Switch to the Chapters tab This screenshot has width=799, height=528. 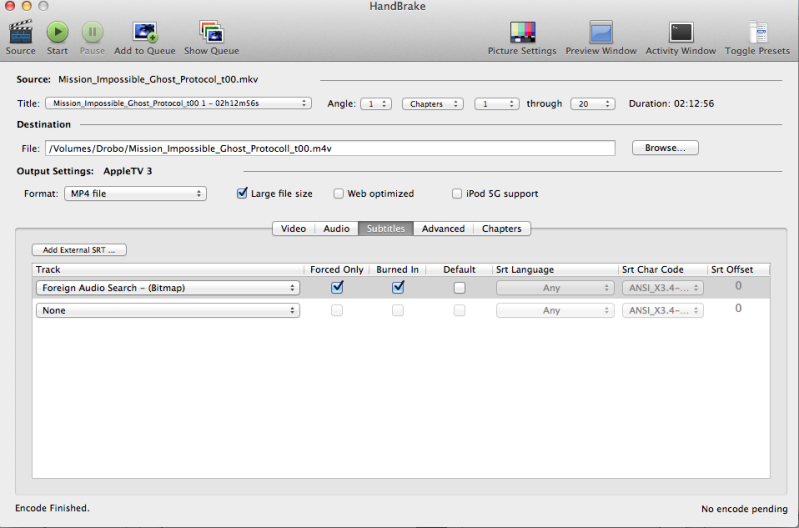click(x=502, y=228)
